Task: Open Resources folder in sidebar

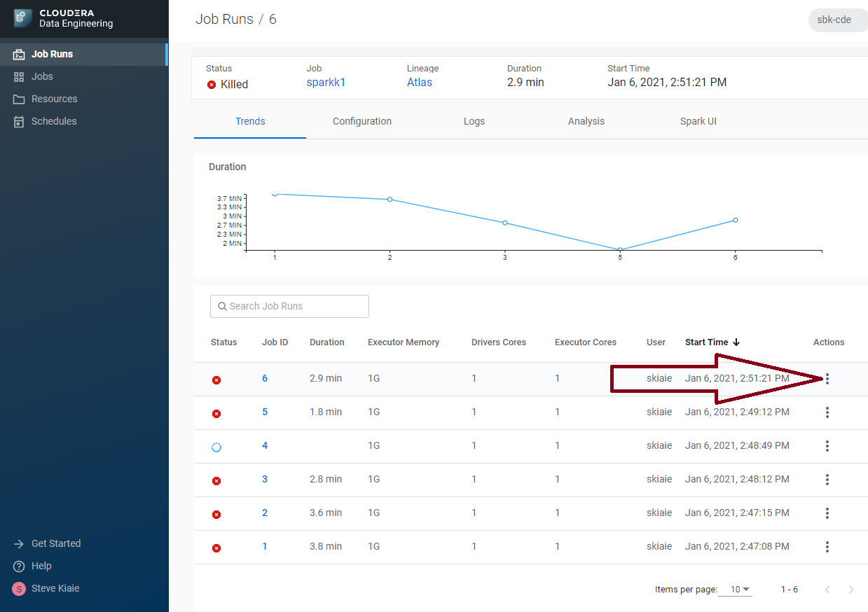Action: click(x=54, y=99)
